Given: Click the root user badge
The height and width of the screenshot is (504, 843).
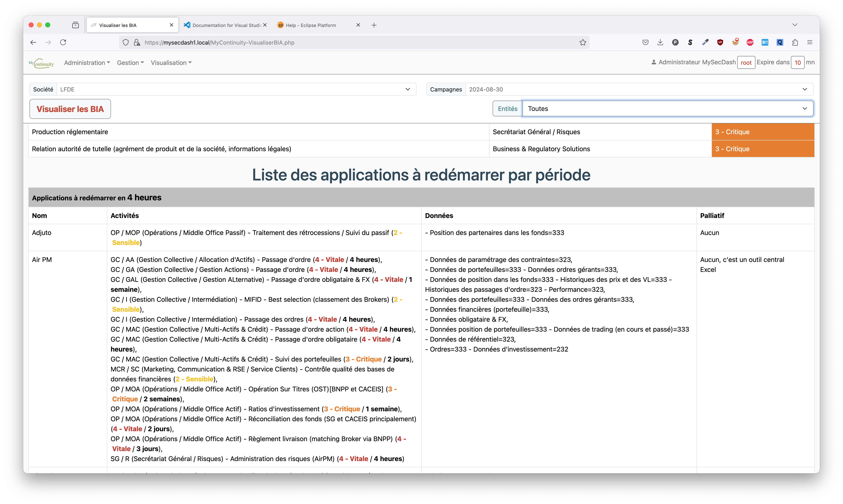Looking at the screenshot, I should (746, 62).
